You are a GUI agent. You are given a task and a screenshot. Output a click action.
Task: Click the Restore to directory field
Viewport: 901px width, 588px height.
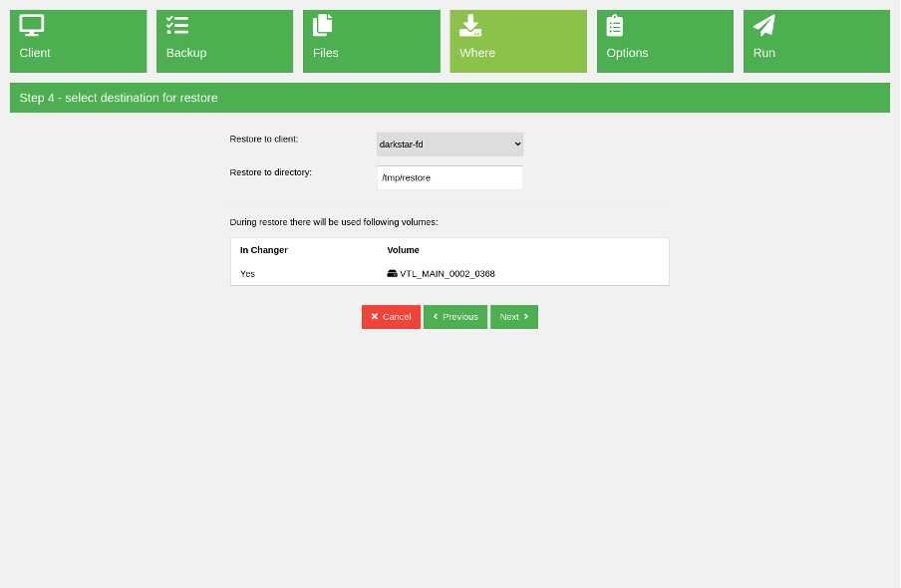[450, 177]
